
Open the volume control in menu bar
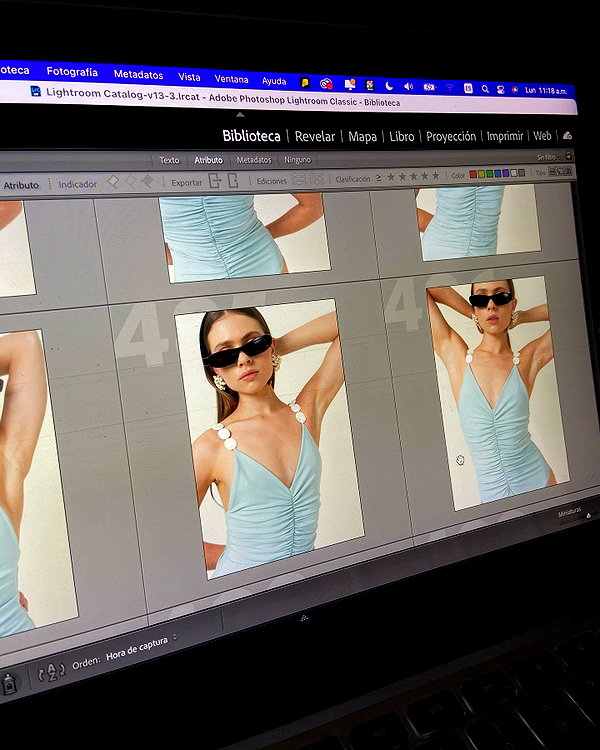tap(408, 87)
